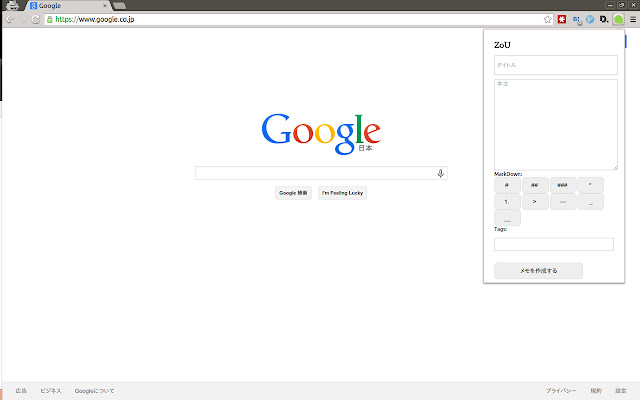Insert ### heading markdown

tap(563, 185)
